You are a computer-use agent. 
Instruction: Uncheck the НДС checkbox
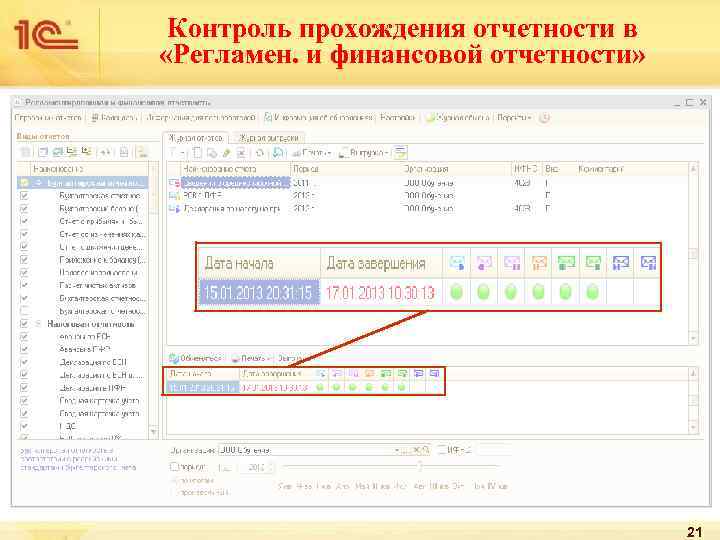pyautogui.click(x=24, y=426)
